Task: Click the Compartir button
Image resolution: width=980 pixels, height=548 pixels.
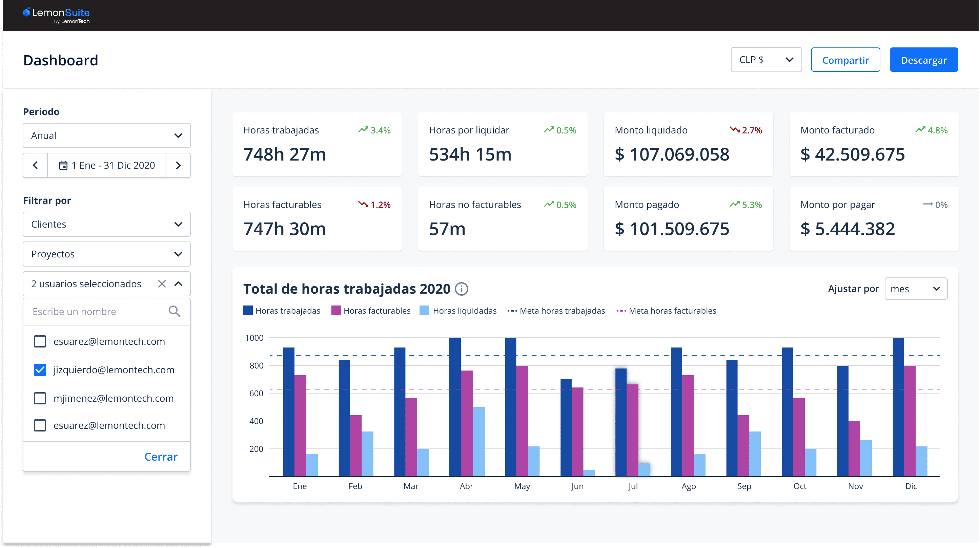Action: click(x=845, y=60)
